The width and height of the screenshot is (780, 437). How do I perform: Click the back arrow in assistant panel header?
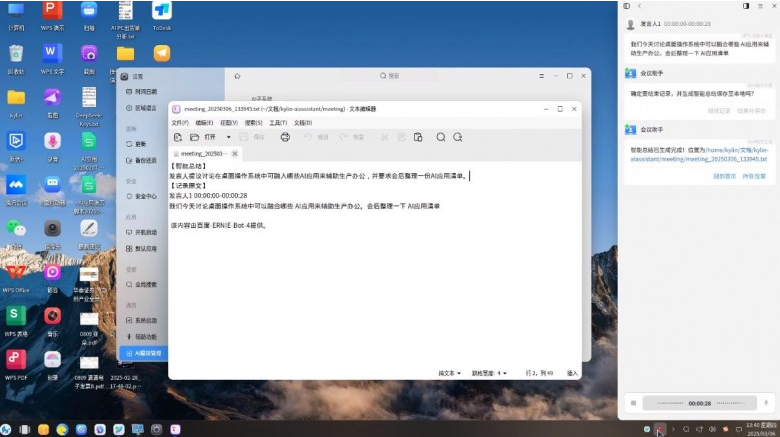[x=639, y=6]
